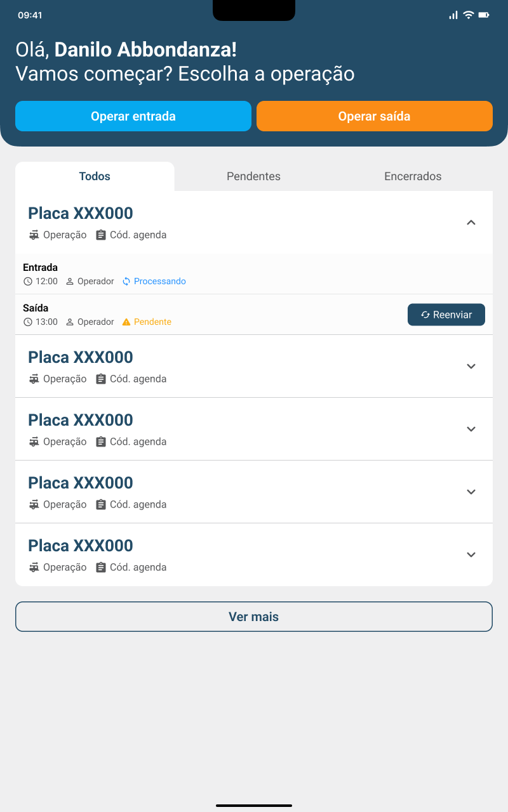
Task: Switch to the Pendentes tab
Action: coord(253,176)
